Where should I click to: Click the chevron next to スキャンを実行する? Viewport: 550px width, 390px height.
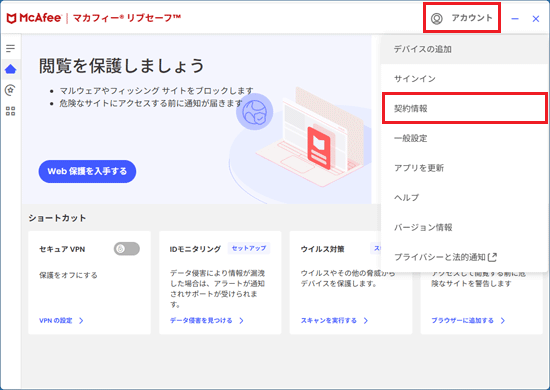click(x=366, y=321)
